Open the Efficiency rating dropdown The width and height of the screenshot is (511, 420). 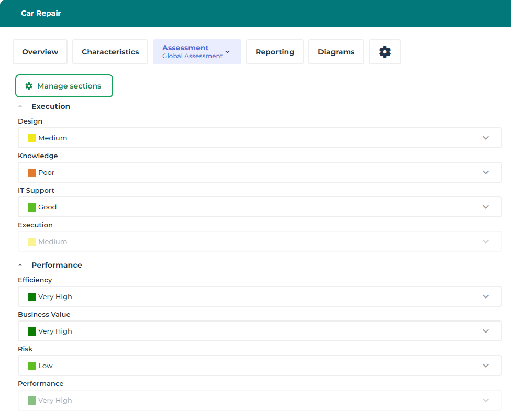(x=259, y=297)
